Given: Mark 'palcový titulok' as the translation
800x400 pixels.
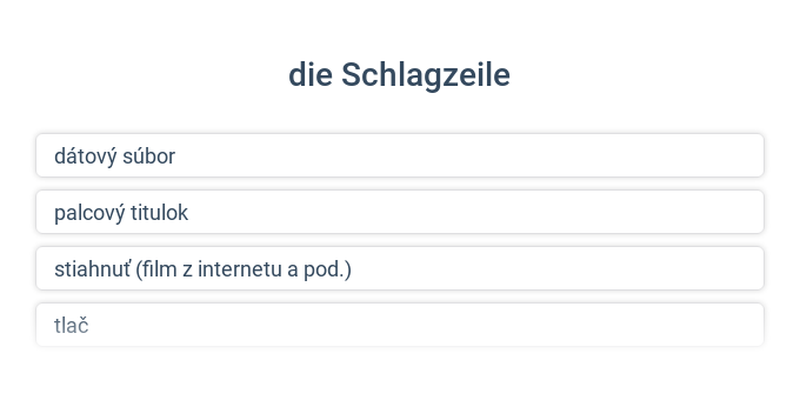Looking at the screenshot, I should tap(399, 212).
